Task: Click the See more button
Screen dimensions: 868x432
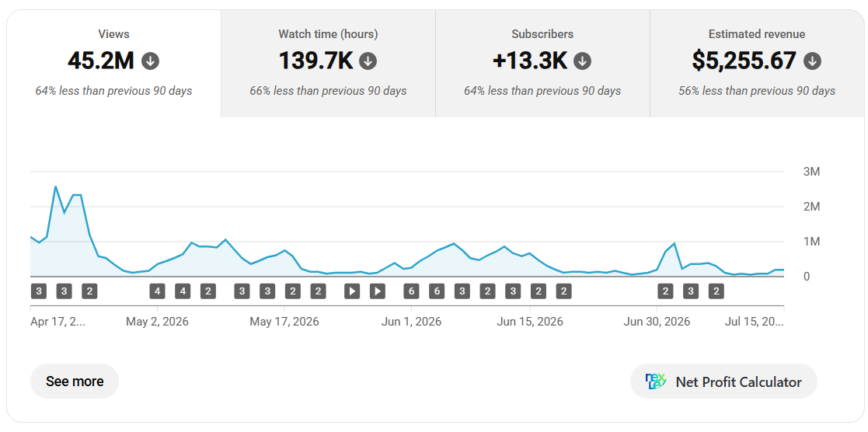Action: tap(75, 381)
